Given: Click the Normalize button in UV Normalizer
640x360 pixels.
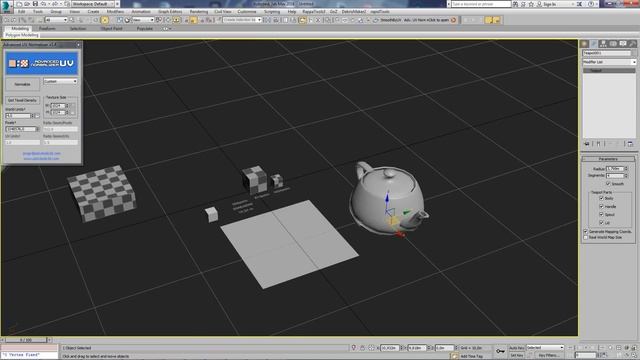Looking at the screenshot, I should 22,84.
